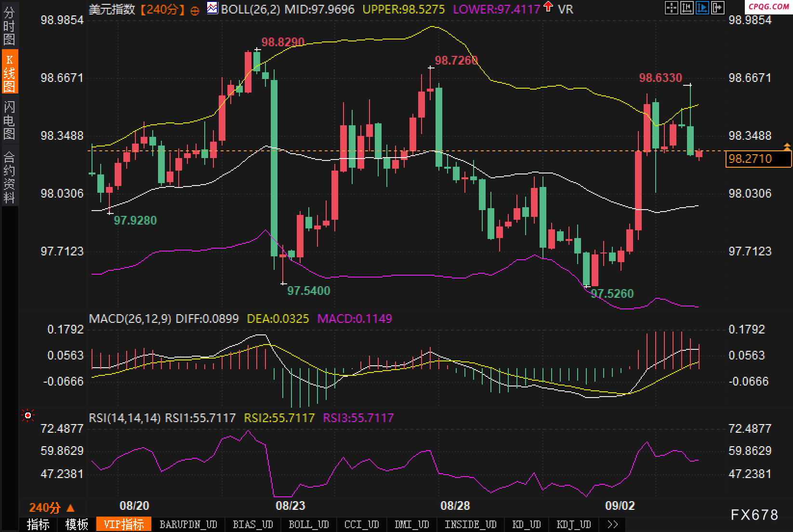Open the CPQG.COM logo link
The width and height of the screenshot is (793, 532).
coord(768,7)
